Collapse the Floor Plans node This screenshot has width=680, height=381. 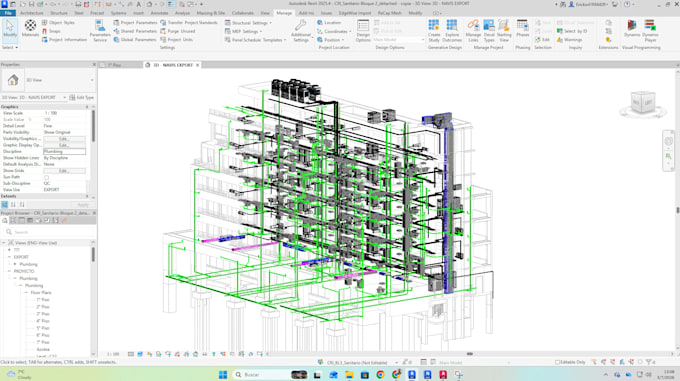point(26,293)
